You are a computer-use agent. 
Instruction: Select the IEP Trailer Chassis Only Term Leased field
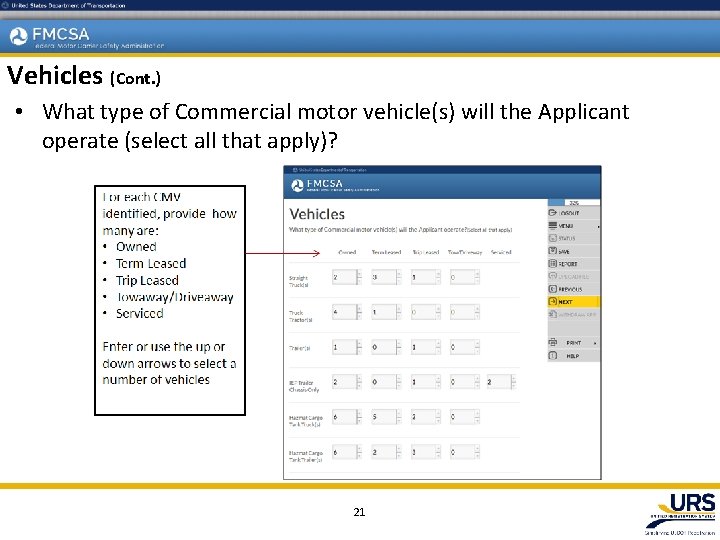coord(386,382)
